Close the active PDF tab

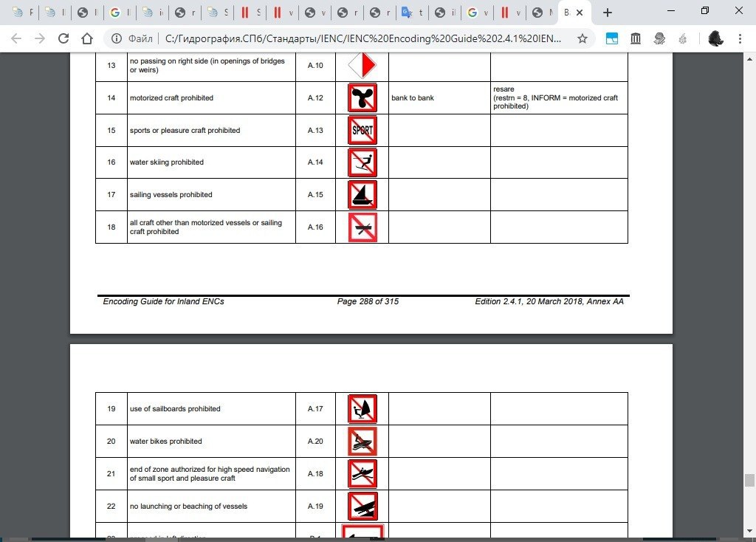(580, 13)
